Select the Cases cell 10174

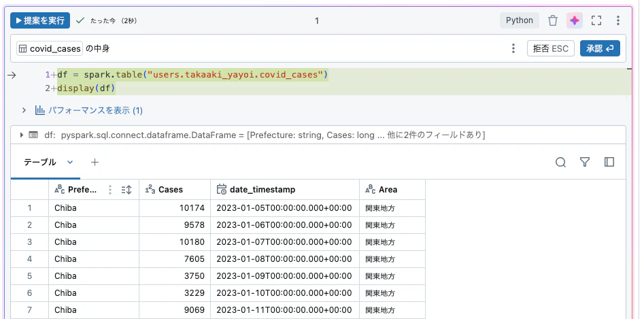click(175, 208)
